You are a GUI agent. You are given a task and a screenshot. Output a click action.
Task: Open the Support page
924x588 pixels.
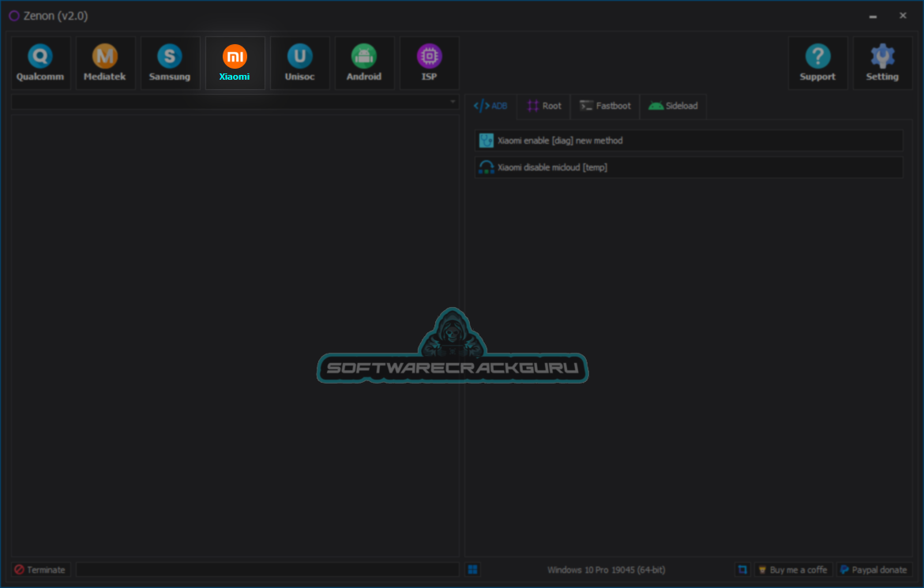pos(817,63)
